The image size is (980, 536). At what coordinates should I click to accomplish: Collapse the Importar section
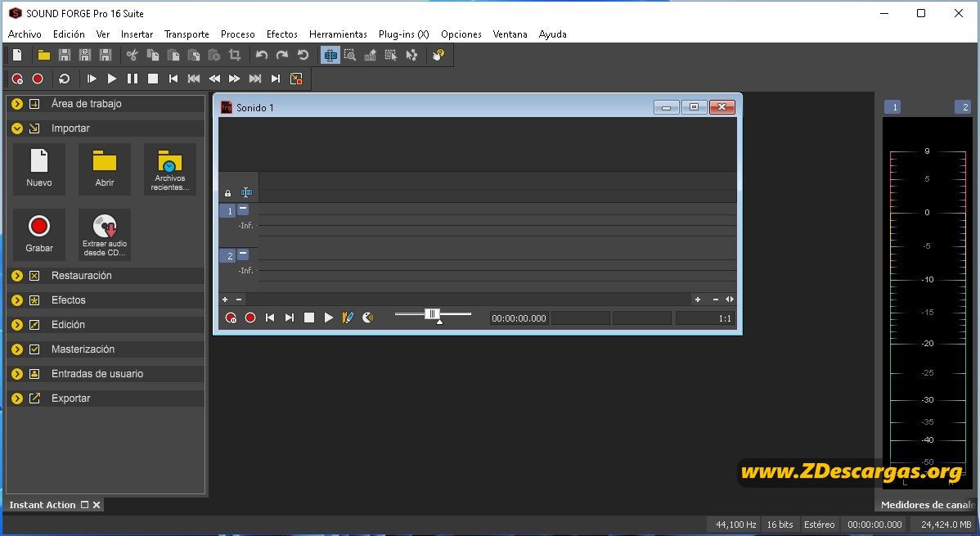click(x=17, y=128)
